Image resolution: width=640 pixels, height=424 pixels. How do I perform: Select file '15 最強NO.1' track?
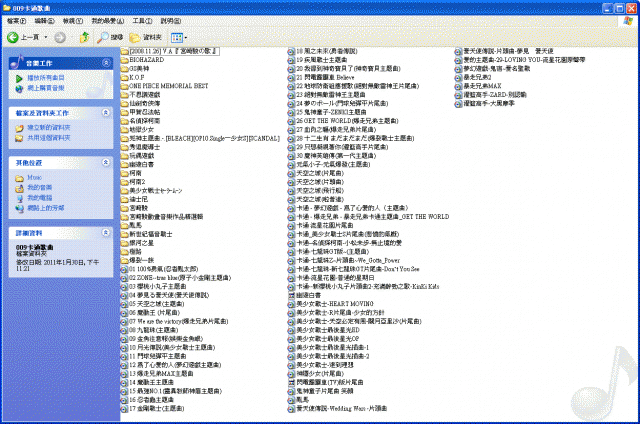[x=175, y=391]
